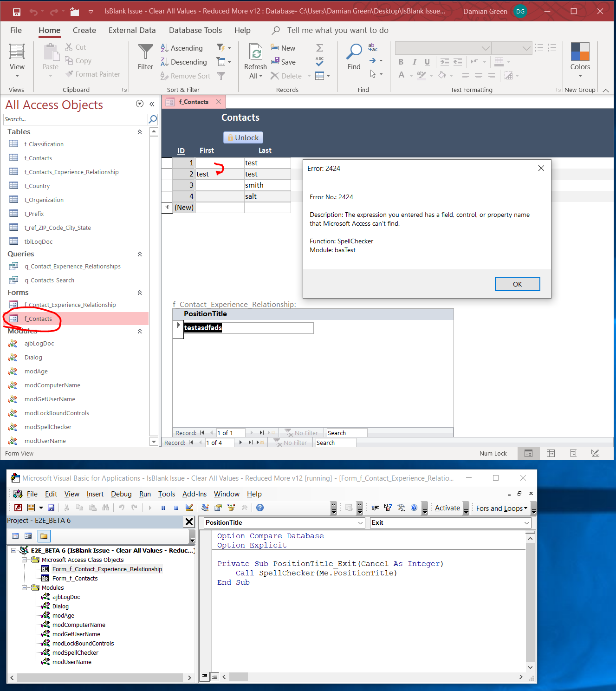
Task: Open t_Contacts table in navigation pane
Action: pos(38,158)
